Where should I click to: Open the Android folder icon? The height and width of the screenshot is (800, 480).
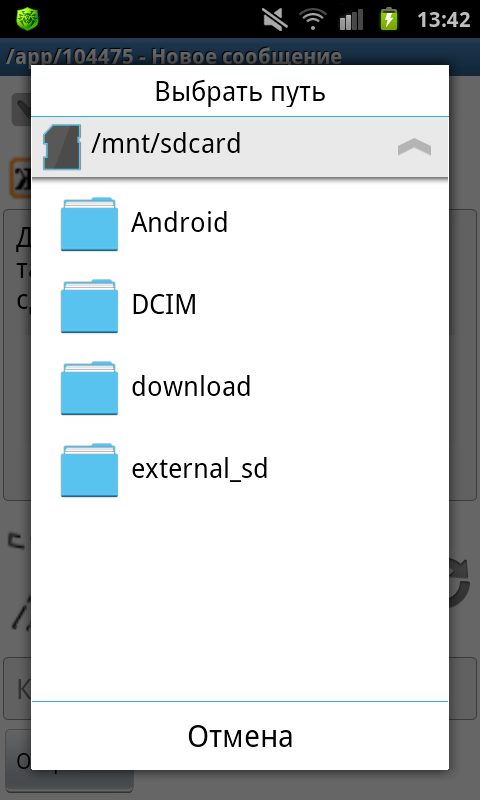[x=89, y=223]
